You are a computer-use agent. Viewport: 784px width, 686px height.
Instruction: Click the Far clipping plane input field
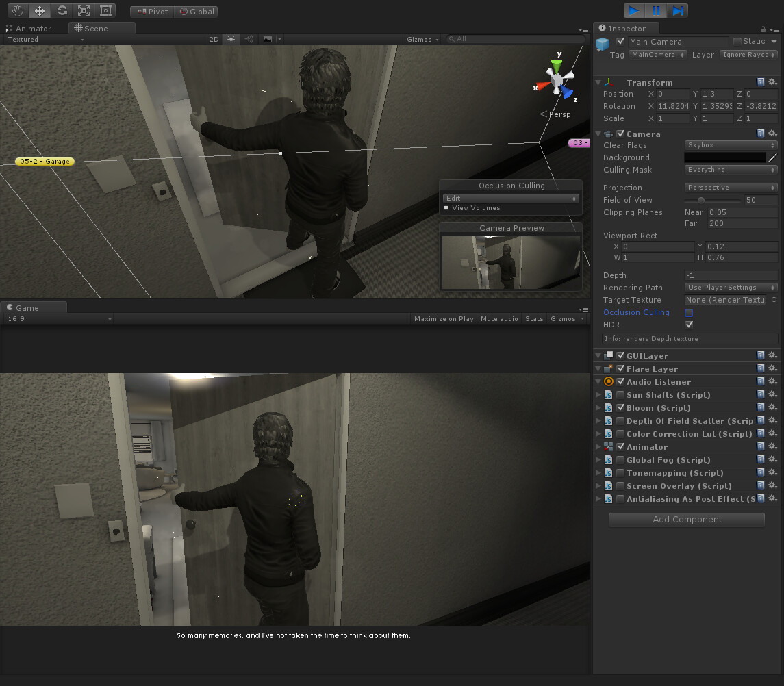pos(742,223)
